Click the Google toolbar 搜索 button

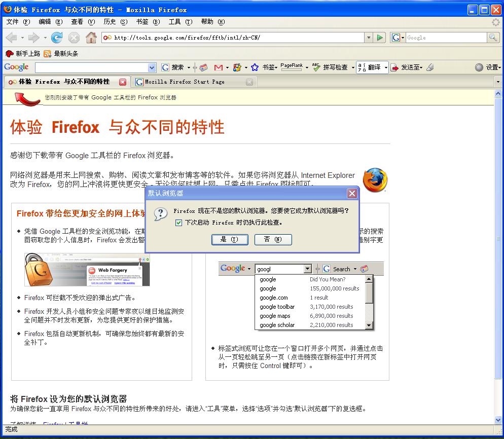[173, 67]
